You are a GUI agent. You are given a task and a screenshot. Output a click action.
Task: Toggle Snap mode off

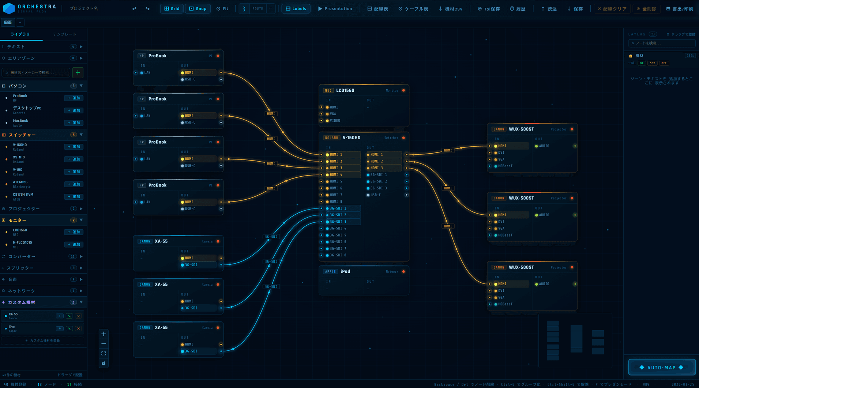click(198, 8)
